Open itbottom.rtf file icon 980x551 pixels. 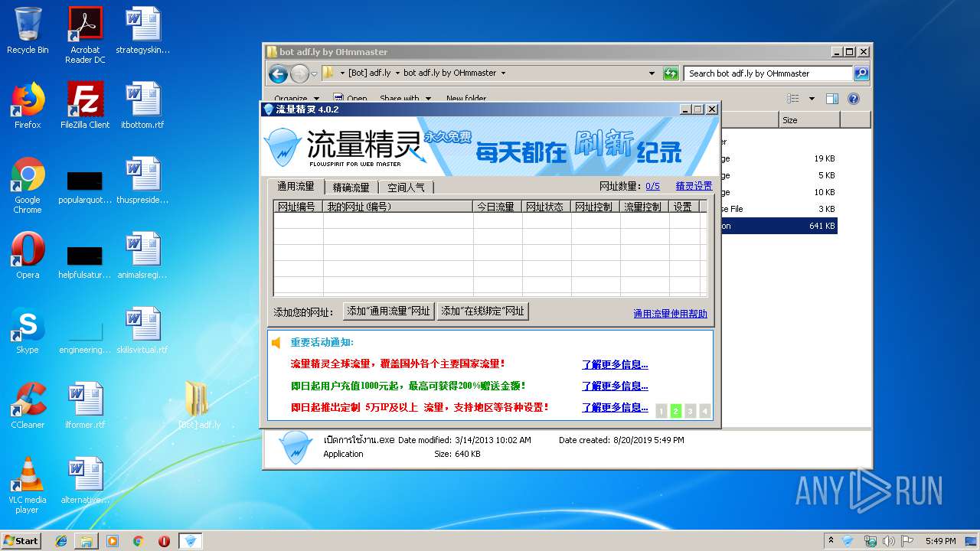tap(142, 106)
